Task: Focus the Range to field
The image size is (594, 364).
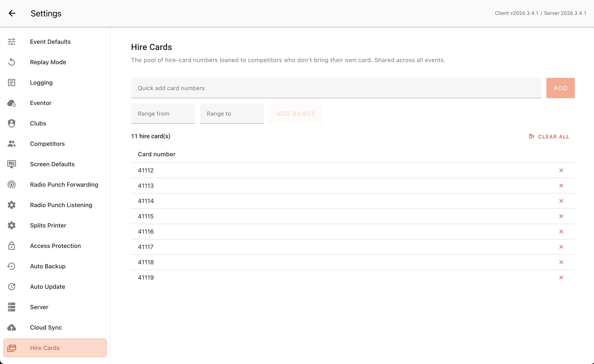Action: point(232,114)
